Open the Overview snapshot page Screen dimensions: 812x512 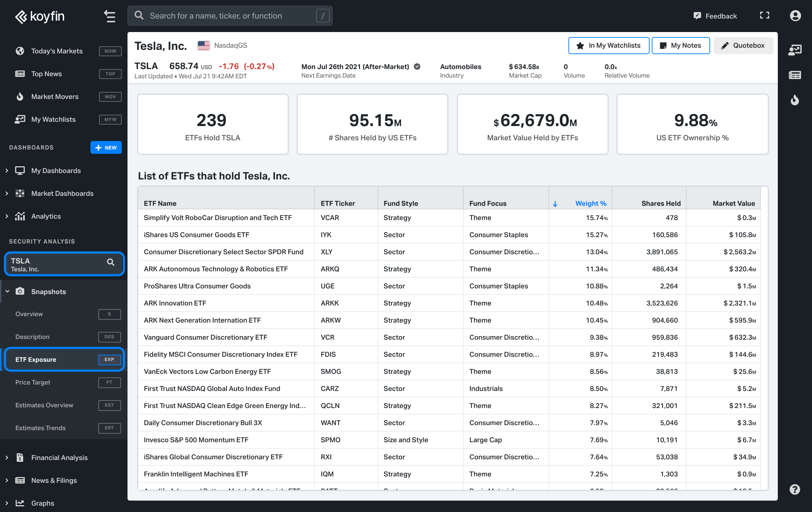point(64,314)
